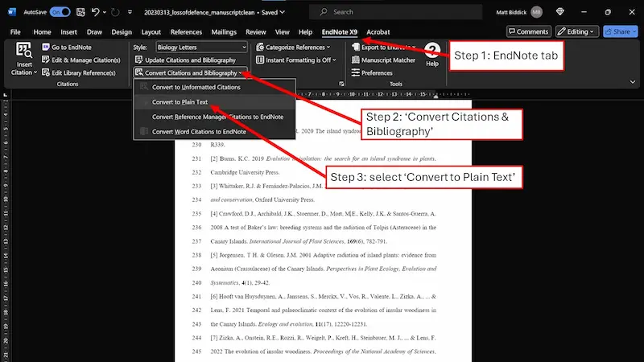Open the Editing mode dropdown
The width and height of the screenshot is (644, 362).
click(577, 31)
